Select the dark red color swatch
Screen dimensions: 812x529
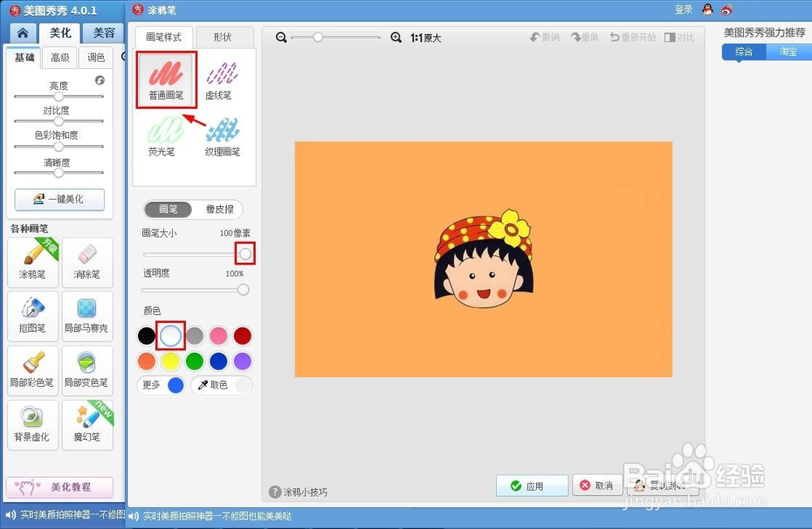(x=242, y=336)
